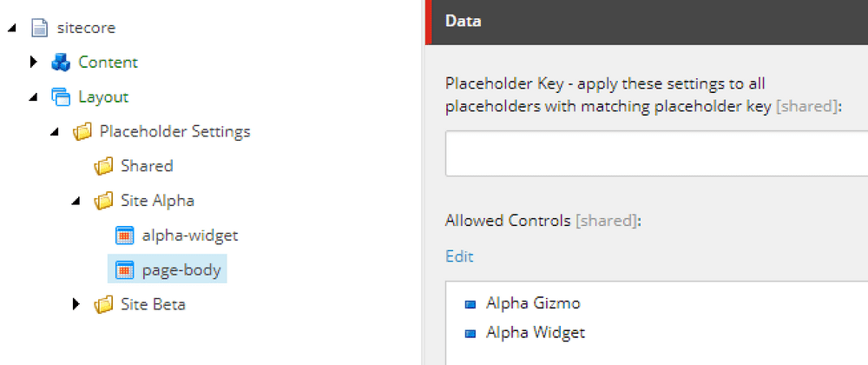This screenshot has height=365, width=868.
Task: Click the Alpha Gizmo rendering icon
Action: tap(470, 304)
